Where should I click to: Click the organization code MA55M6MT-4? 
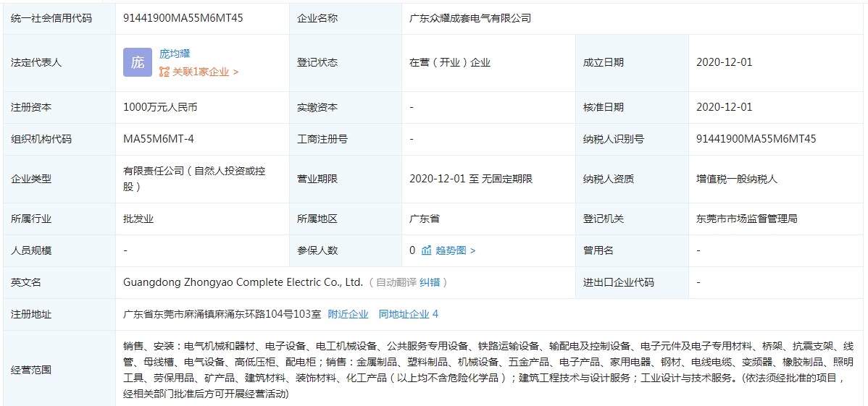[x=159, y=139]
